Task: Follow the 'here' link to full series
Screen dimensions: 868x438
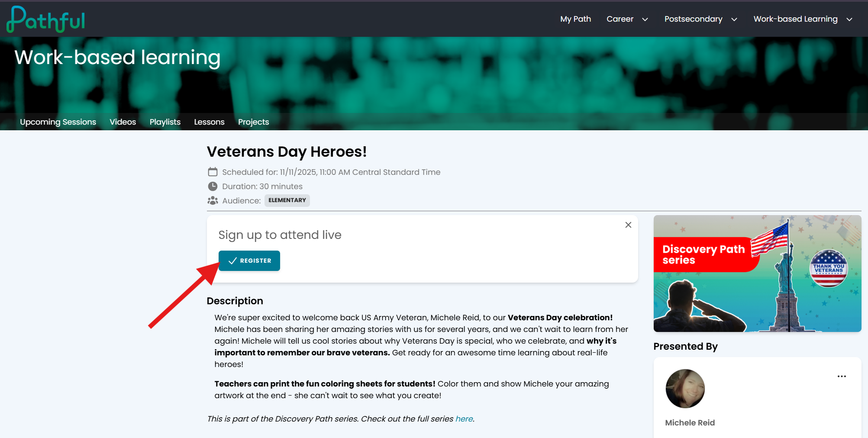Action: tap(464, 419)
